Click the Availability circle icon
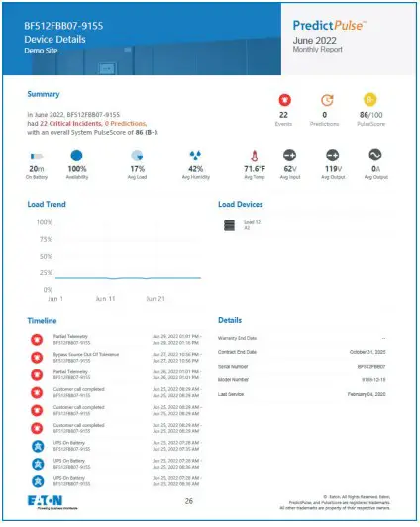 [x=76, y=156]
